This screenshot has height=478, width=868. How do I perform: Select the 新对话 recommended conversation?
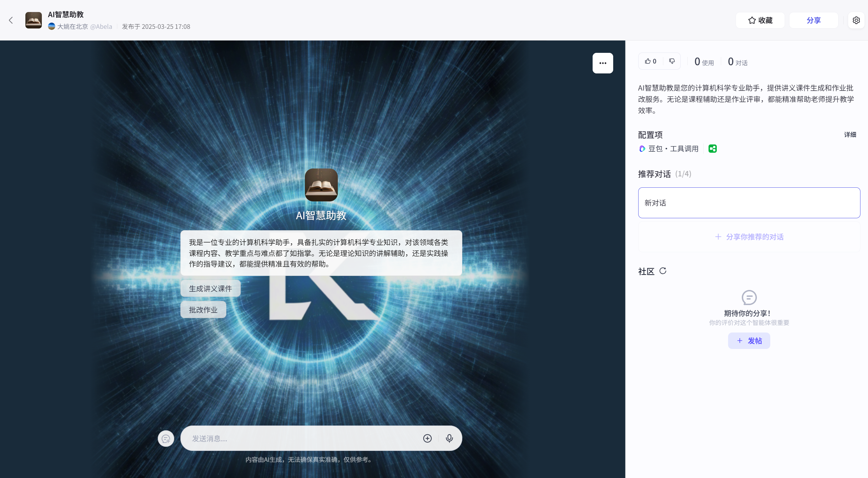pos(749,203)
